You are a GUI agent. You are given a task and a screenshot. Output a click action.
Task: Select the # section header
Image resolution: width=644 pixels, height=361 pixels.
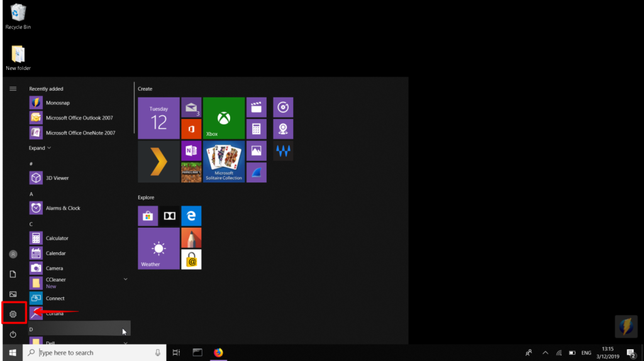[x=31, y=164]
